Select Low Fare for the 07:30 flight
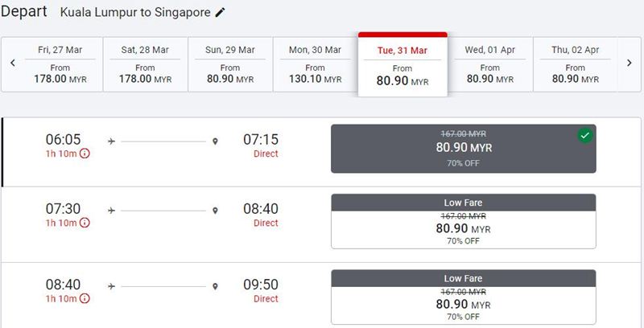This screenshot has width=644, height=328. [464, 221]
